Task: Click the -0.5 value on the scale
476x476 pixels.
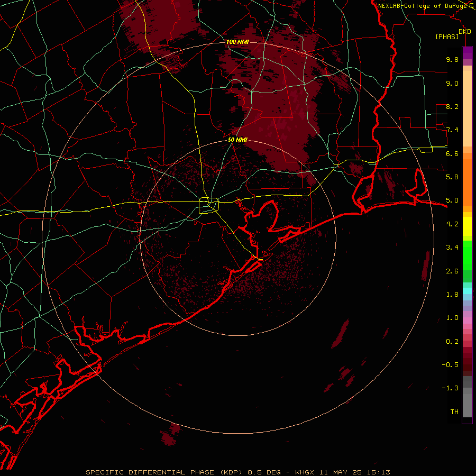Action: click(x=450, y=365)
